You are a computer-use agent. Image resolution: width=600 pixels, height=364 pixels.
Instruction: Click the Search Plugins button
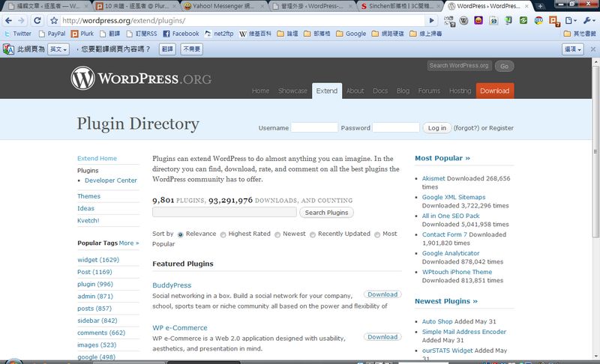(x=326, y=213)
